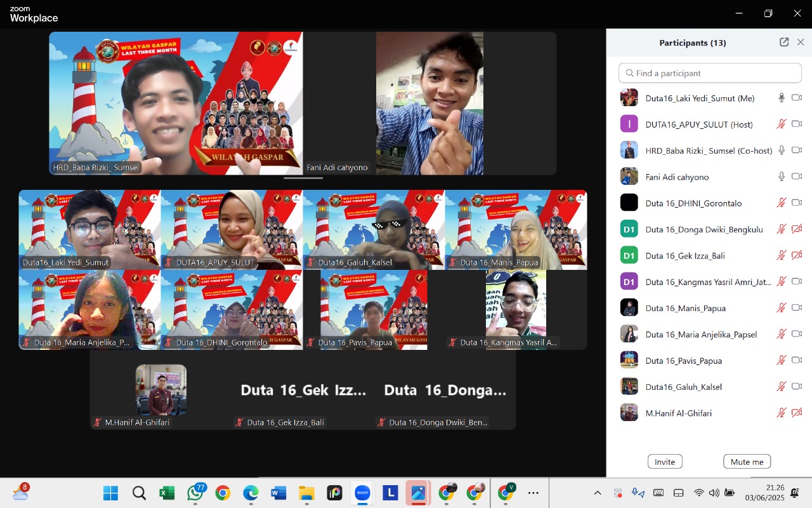This screenshot has height=508, width=812.
Task: Pop out the Participants panel
Action: pyautogui.click(x=784, y=43)
